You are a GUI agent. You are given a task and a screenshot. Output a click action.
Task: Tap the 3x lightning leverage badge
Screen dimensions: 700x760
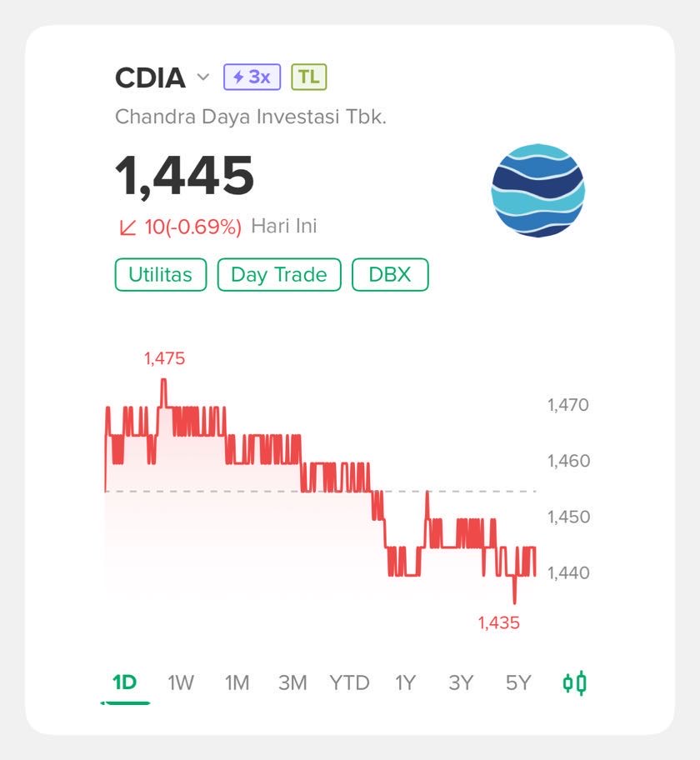tap(252, 77)
